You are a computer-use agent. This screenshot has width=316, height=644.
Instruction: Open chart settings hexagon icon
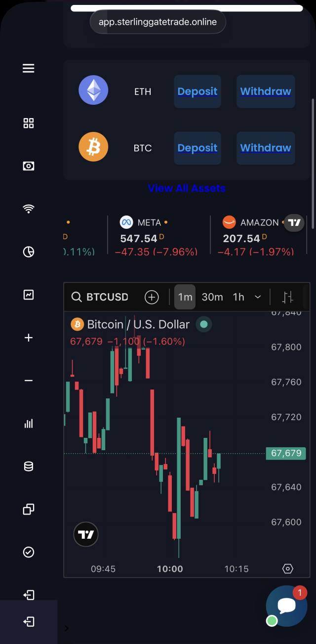[288, 569]
